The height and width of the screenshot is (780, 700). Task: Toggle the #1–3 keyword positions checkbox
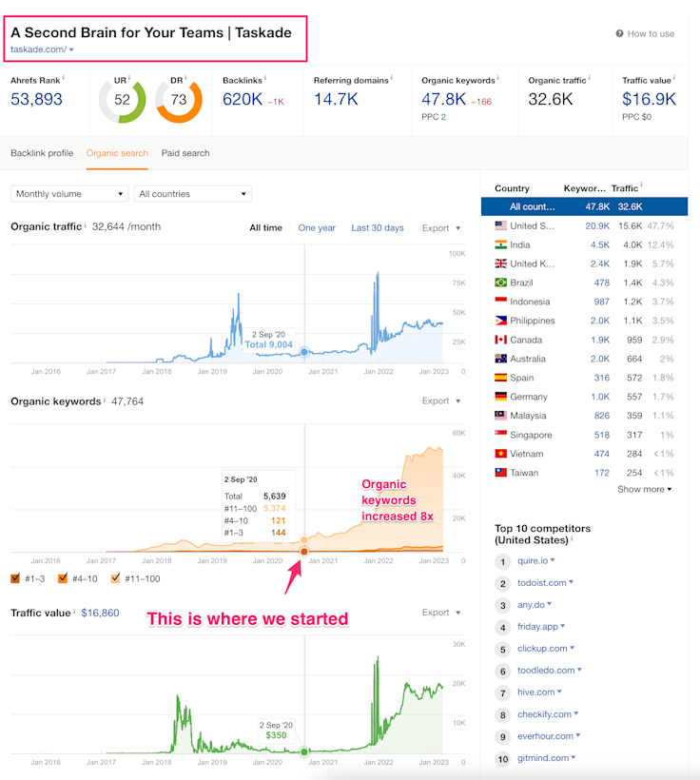point(16,578)
